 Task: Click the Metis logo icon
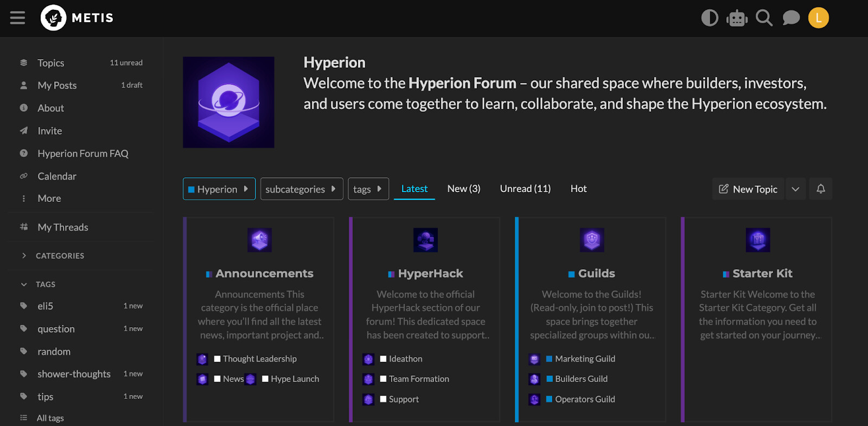(x=53, y=18)
